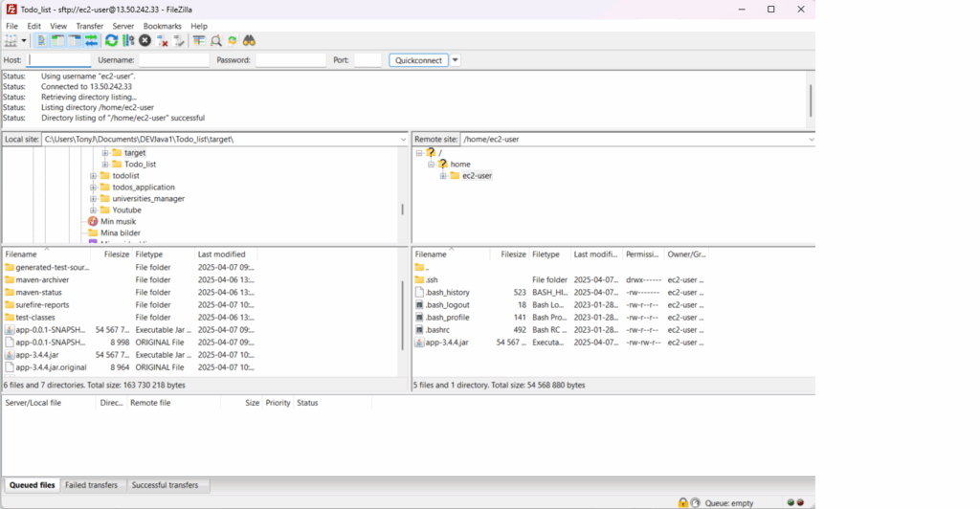Focus the Port input field
The height and width of the screenshot is (509, 980).
pos(367,60)
